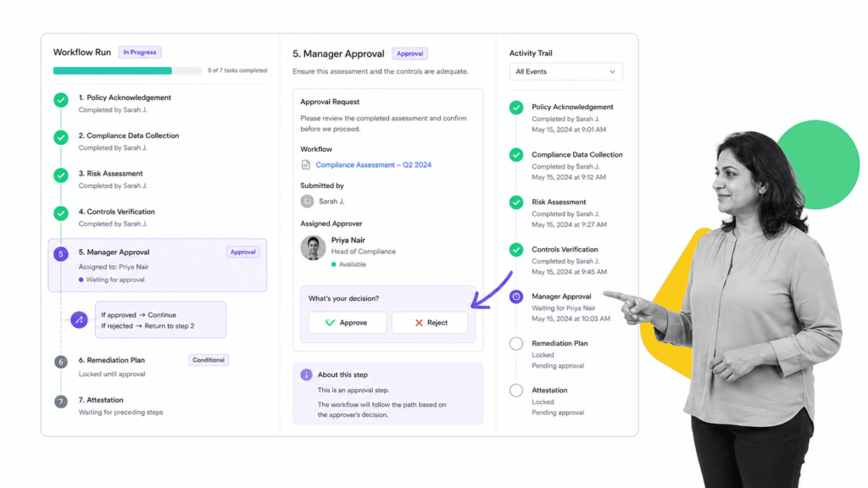The height and width of the screenshot is (488, 868).
Task: Click the Priya Nair name text
Action: coord(348,240)
